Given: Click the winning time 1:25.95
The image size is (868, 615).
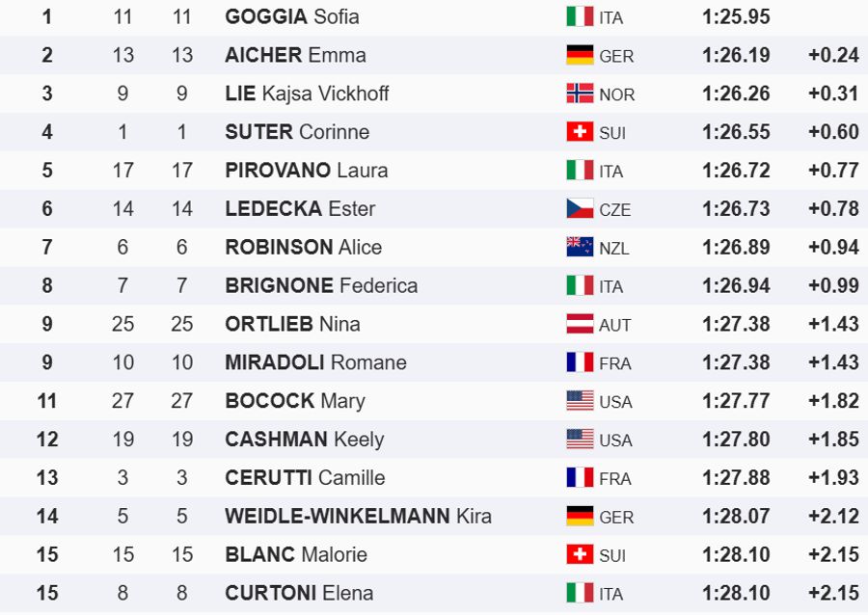Looking at the screenshot, I should (736, 16).
